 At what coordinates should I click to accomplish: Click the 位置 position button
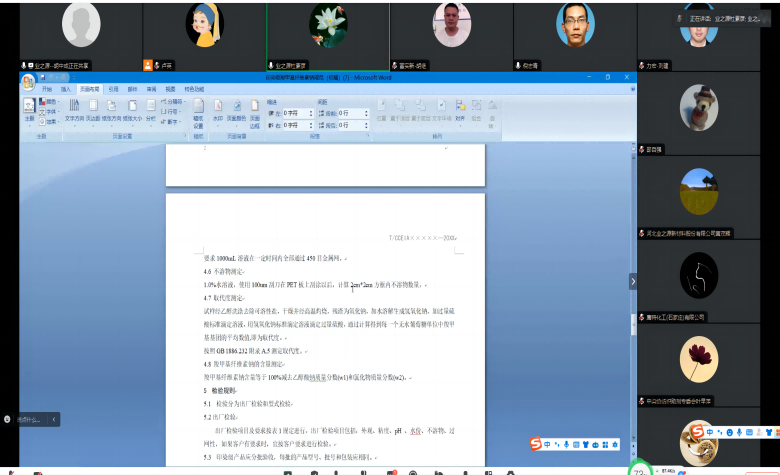click(382, 110)
